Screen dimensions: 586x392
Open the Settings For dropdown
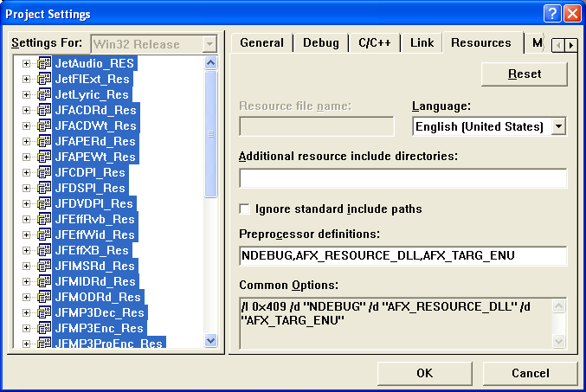210,44
